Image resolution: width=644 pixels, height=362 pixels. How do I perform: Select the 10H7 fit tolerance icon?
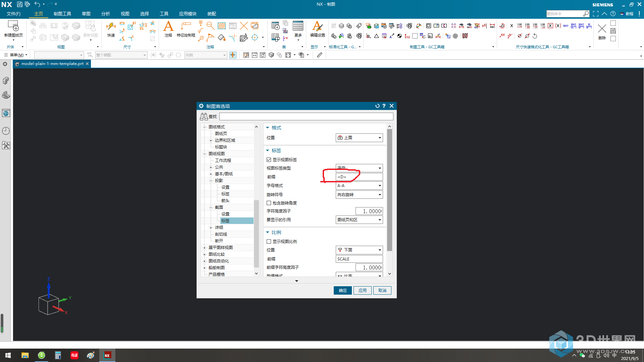click(566, 26)
